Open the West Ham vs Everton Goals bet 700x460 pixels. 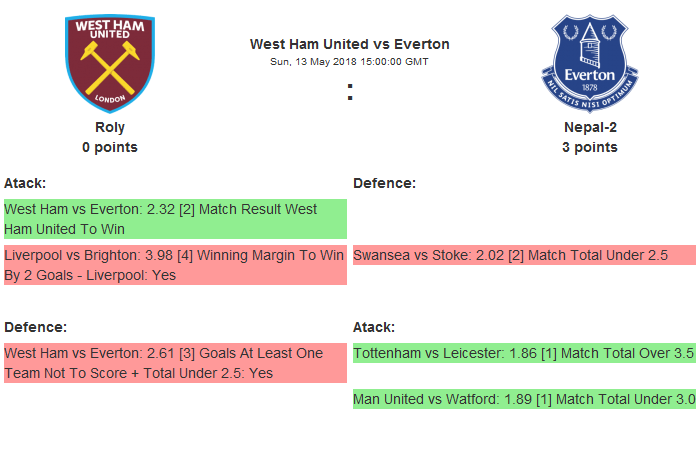pyautogui.click(x=175, y=363)
